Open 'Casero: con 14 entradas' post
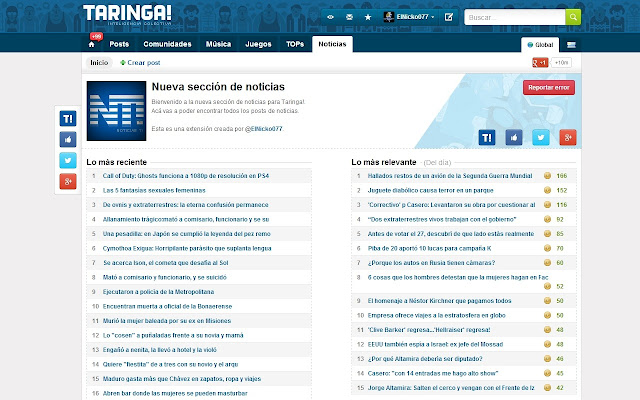 433,373
